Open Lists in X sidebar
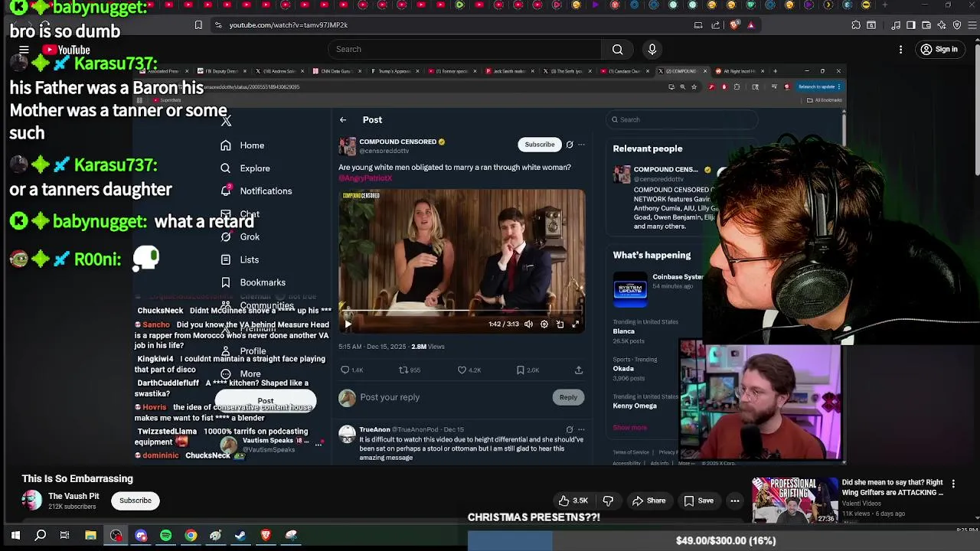Screen dimensions: 980x551 point(240,260)
